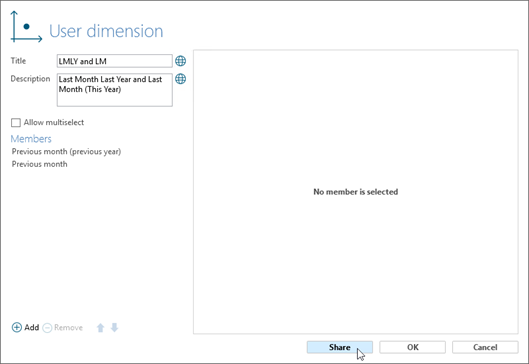Click the move member down arrow

pos(114,327)
